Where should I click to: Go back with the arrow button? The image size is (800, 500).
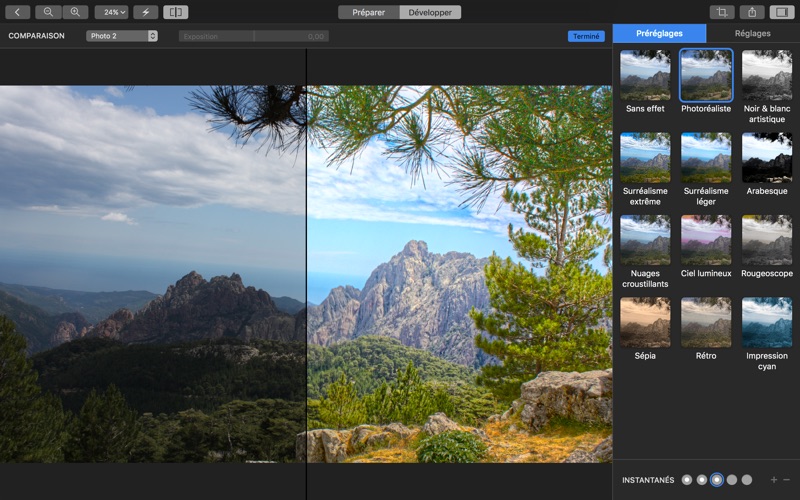tap(17, 12)
